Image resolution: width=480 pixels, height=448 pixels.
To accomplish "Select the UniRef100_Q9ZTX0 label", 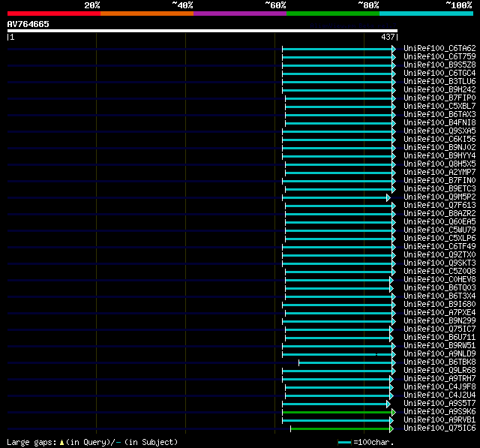I will pos(439,255).
